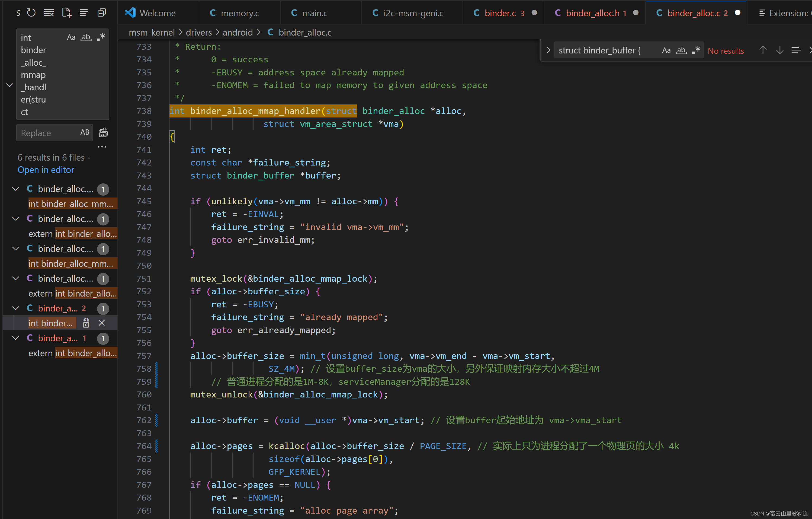Click the collapse all results icon
Screen dimensions: 812x519
(x=101, y=13)
